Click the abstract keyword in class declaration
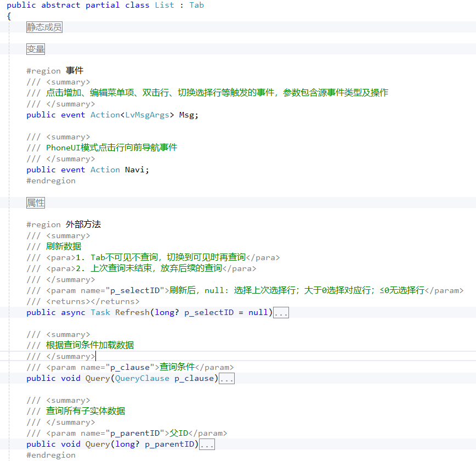476x461 pixels. coord(60,5)
